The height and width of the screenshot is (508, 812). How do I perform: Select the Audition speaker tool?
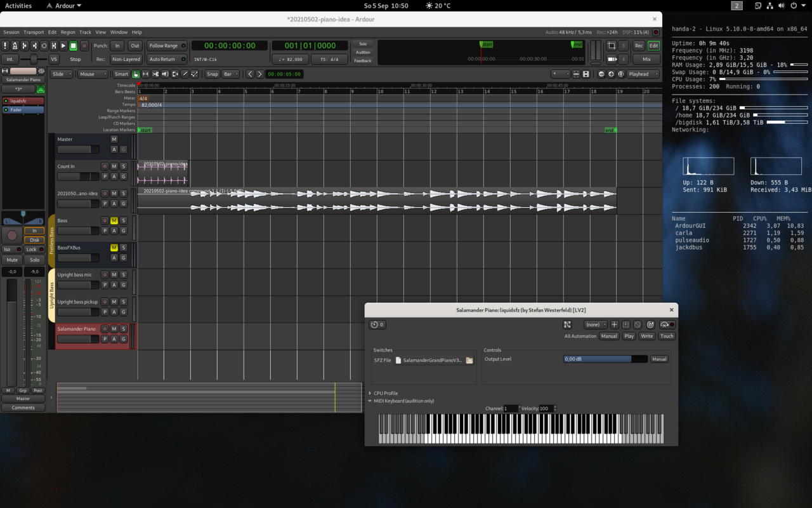(165, 74)
